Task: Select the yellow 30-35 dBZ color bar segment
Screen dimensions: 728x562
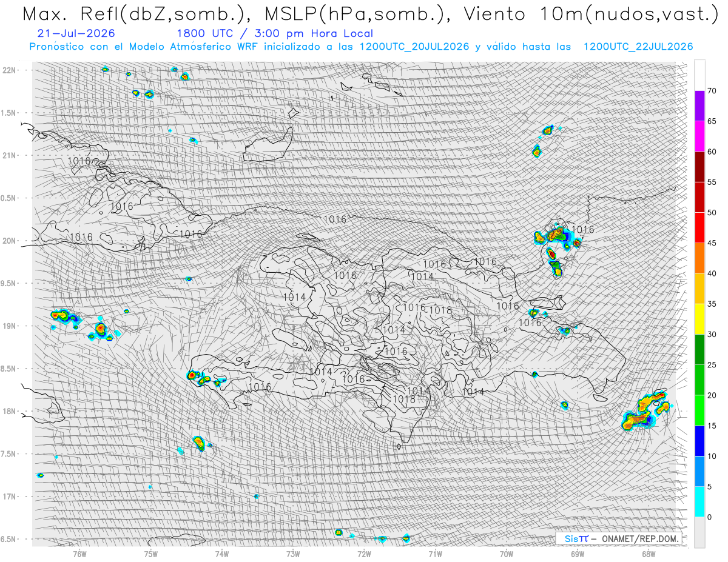Action: click(699, 319)
